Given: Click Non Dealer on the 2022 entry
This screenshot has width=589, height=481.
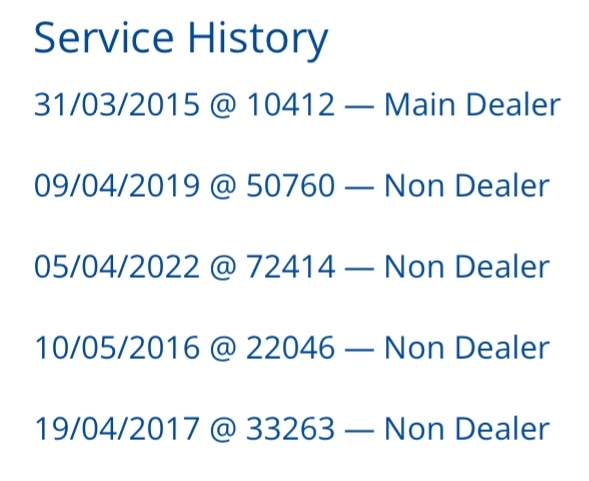Looking at the screenshot, I should click(x=467, y=266).
